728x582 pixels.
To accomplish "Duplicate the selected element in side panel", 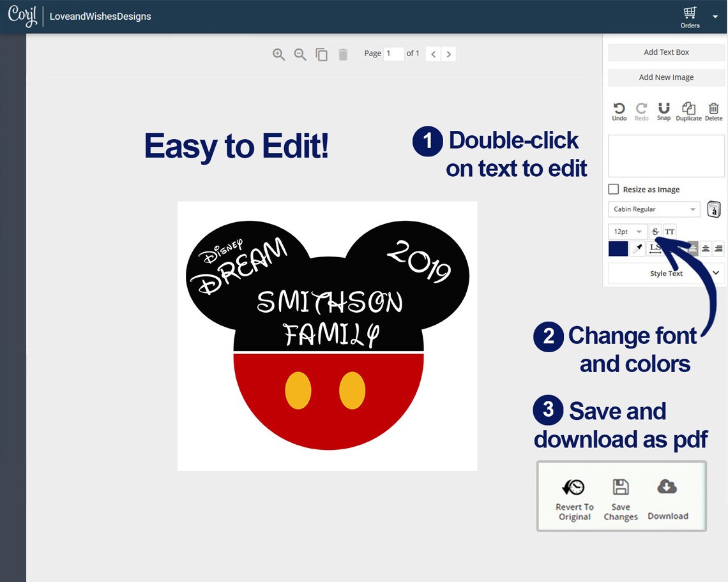I will (688, 112).
